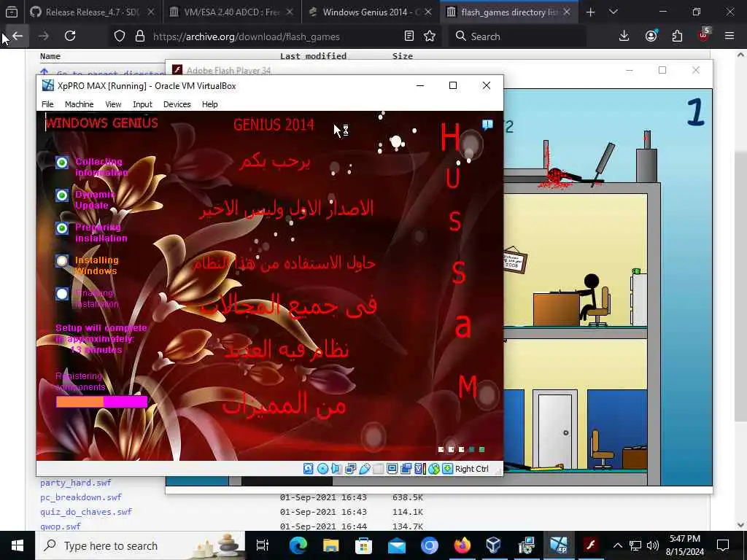Screen dimensions: 747x560
Task: Open the VirtualBox Devices menu
Action: coord(177,104)
